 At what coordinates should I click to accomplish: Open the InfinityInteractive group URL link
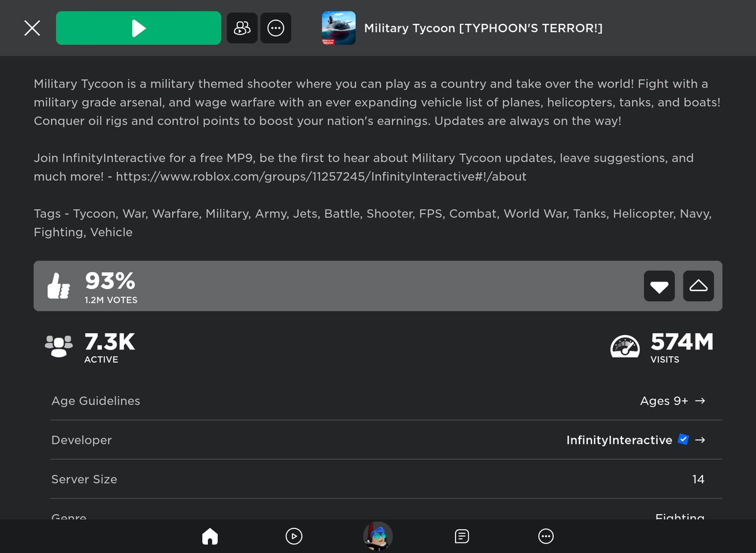click(x=321, y=177)
